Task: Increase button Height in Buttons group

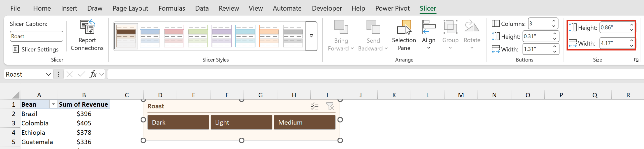Action: (555, 34)
